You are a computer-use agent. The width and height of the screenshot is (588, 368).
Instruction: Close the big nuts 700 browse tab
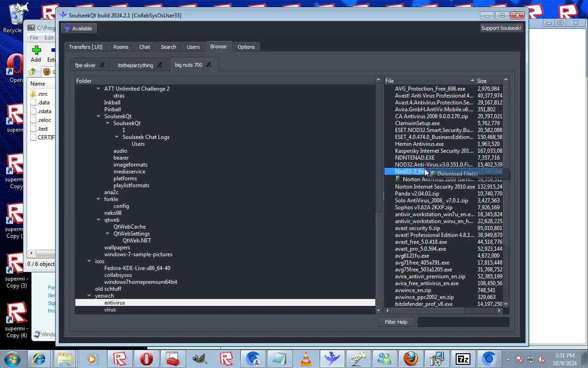coord(209,65)
